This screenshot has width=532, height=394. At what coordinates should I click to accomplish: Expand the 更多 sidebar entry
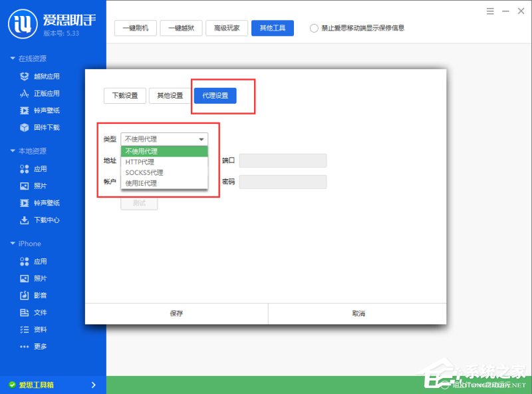(x=40, y=346)
